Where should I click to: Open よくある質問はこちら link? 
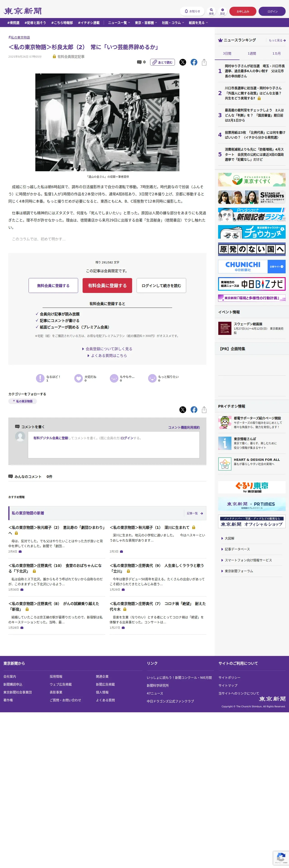(x=107, y=356)
